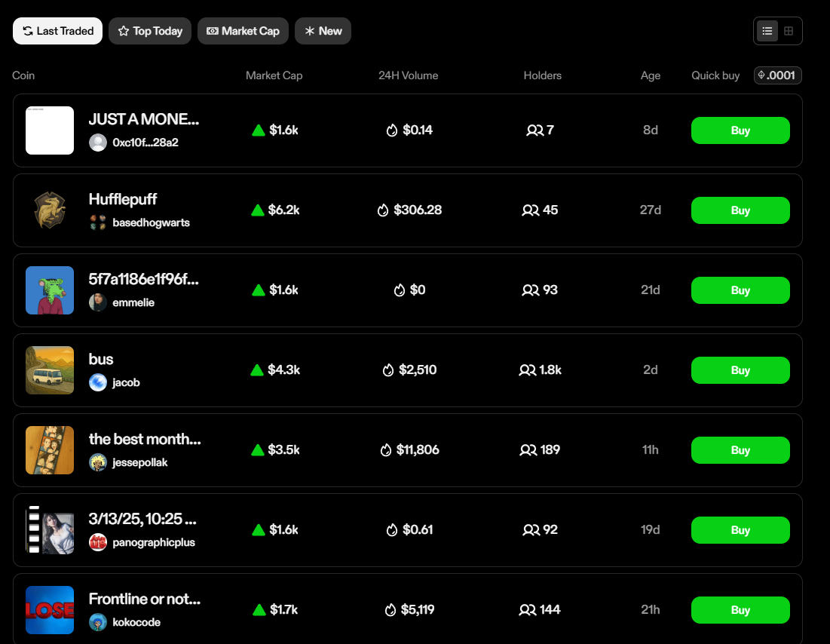Buy the Hufflepuff coin
Screen dimensions: 830x644
[x=740, y=210]
